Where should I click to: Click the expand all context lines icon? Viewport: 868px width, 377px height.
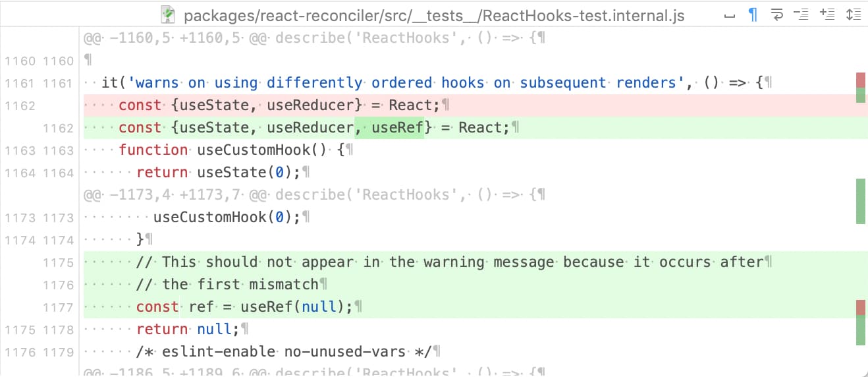pos(853,14)
